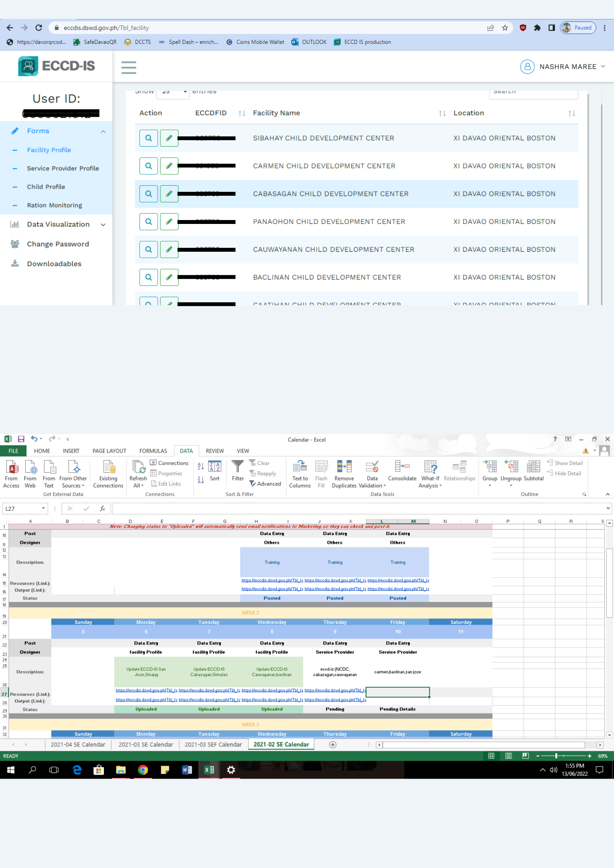Sort table by ECCDFID column

click(x=242, y=113)
